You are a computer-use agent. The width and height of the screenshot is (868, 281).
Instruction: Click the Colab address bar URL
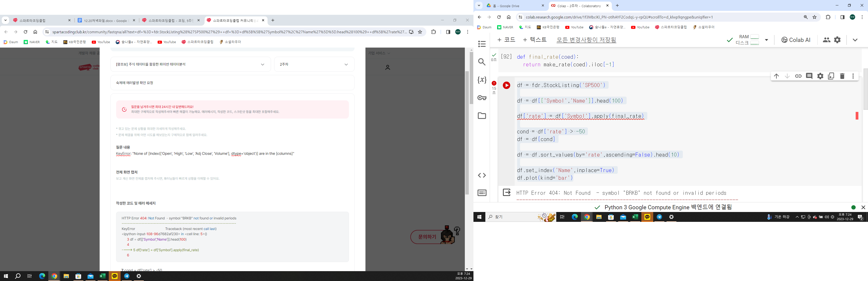tap(619, 17)
